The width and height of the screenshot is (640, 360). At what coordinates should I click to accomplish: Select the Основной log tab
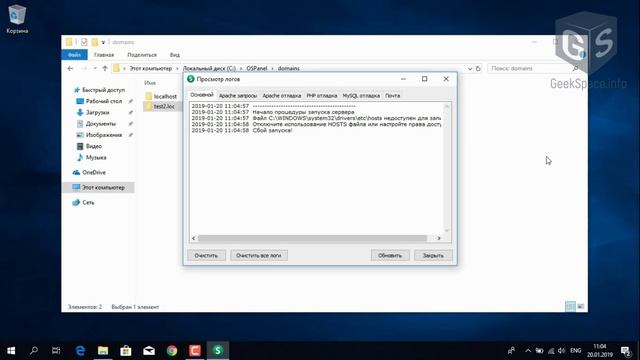click(x=202, y=95)
